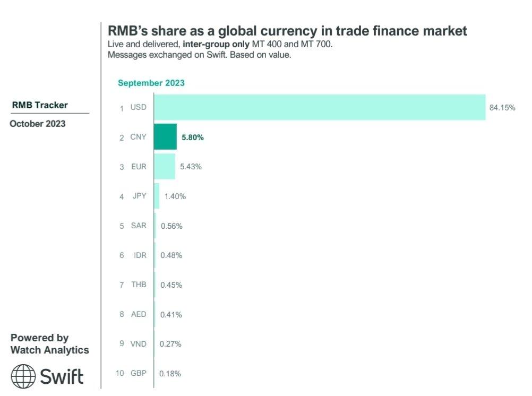532x396 pixels.
Task: Click the AED currency label
Action: click(138, 314)
